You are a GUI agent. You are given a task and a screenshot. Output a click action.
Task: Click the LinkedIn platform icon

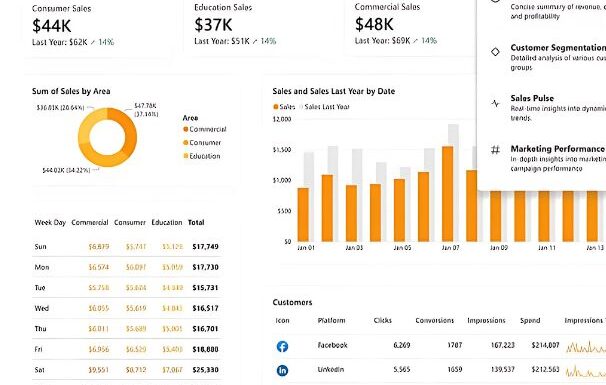coord(283,370)
